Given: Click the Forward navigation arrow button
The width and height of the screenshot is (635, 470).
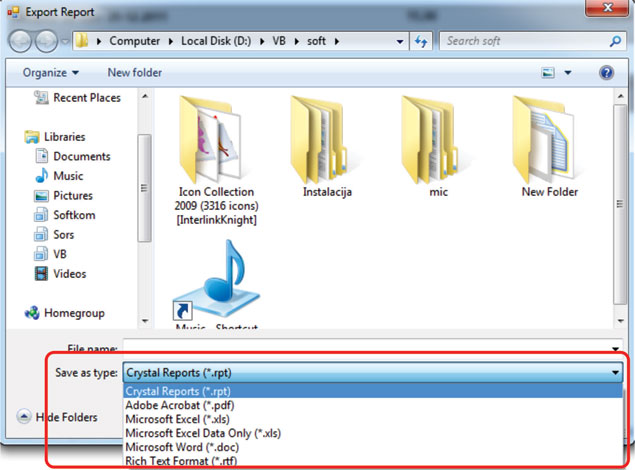Looking at the screenshot, I should click(46, 41).
